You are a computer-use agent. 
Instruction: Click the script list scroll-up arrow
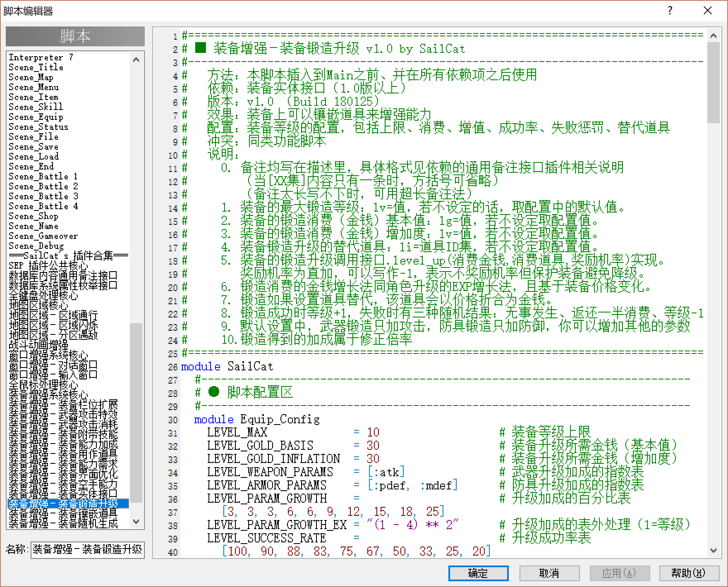click(136, 60)
